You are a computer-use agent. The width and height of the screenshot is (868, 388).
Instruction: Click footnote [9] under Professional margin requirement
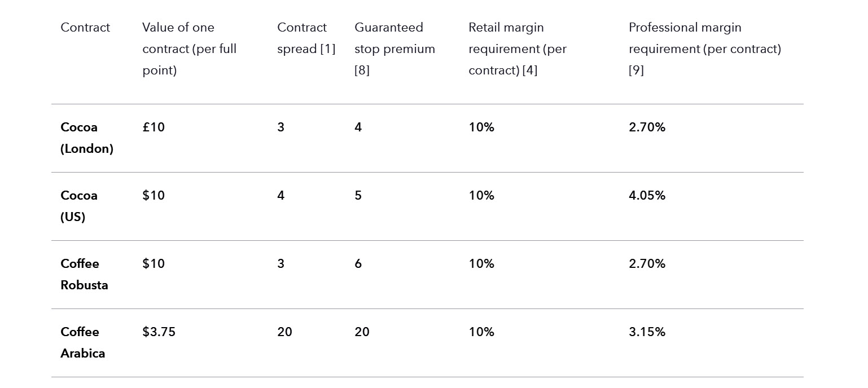pos(636,70)
